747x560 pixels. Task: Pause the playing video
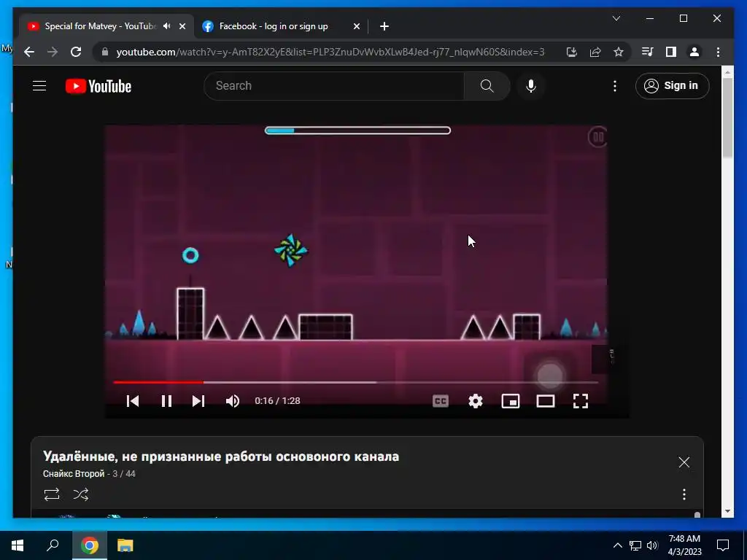(166, 401)
